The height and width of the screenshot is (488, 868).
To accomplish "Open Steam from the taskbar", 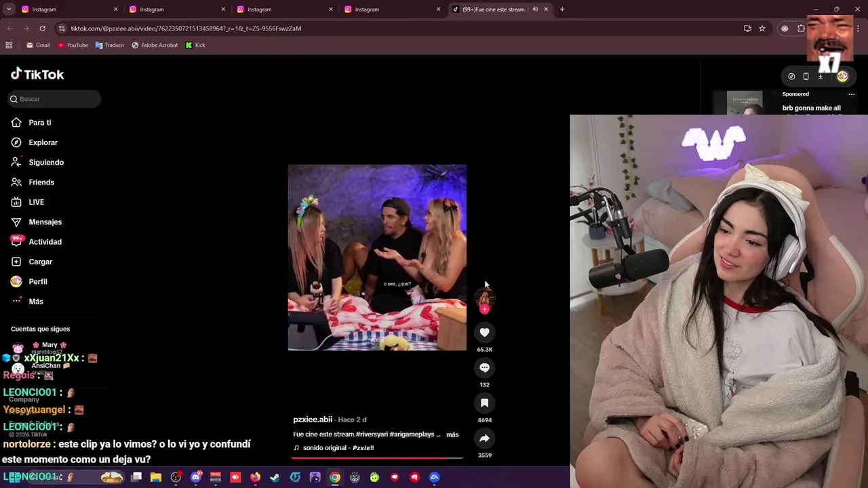I will click(275, 477).
